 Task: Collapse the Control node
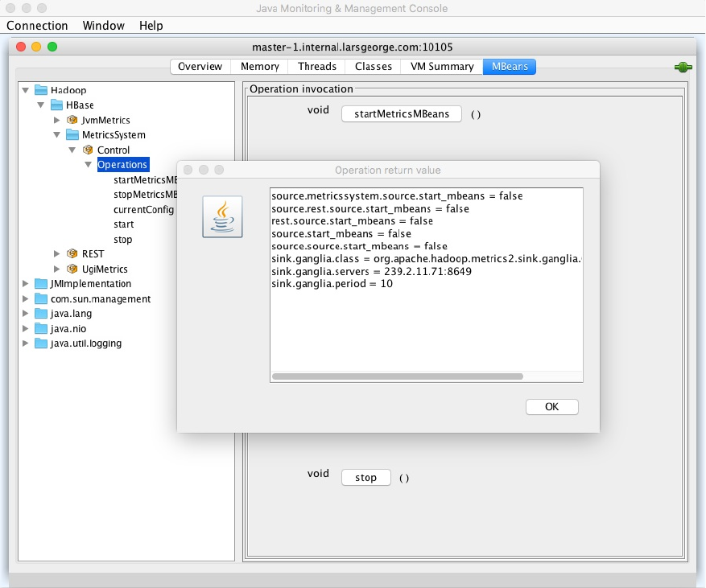pos(72,150)
